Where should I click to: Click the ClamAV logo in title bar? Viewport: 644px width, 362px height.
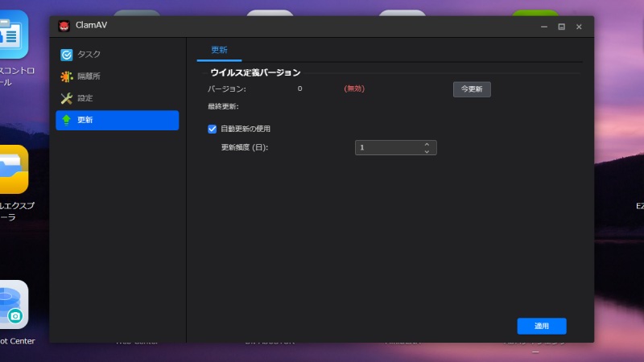pyautogui.click(x=64, y=26)
